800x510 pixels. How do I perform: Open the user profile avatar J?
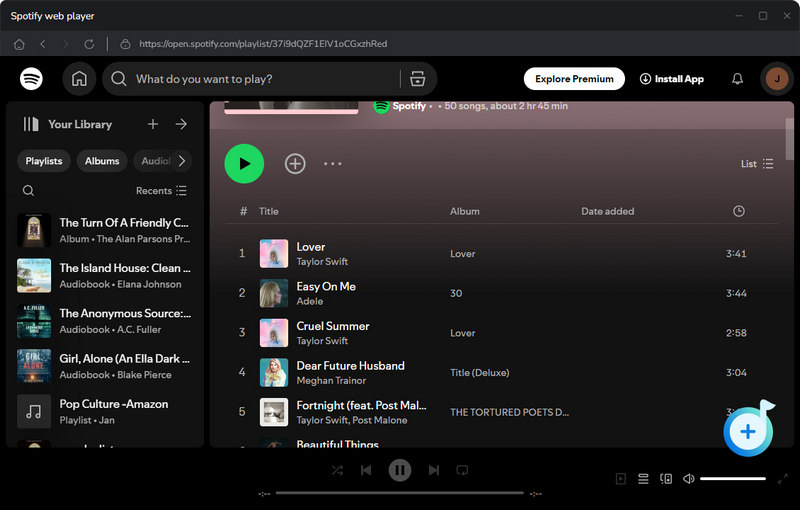click(x=777, y=79)
